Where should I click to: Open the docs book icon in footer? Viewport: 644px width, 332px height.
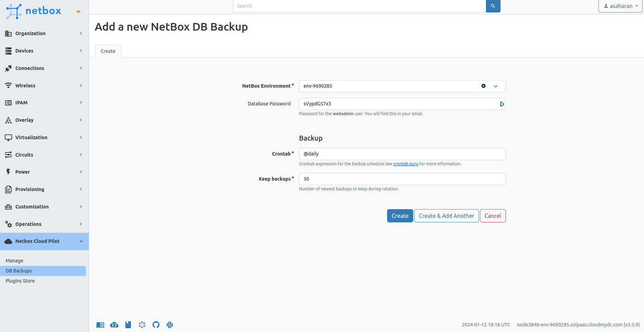[x=100, y=325]
